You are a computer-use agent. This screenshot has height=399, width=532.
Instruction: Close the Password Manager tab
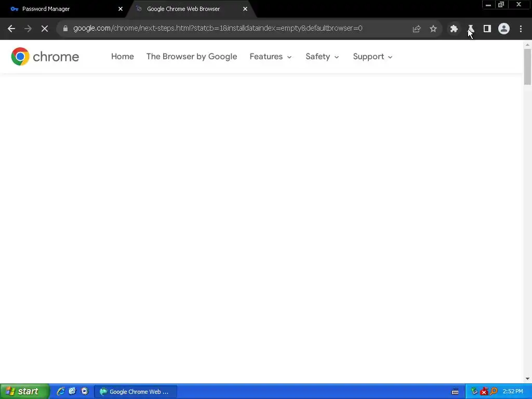tap(121, 9)
